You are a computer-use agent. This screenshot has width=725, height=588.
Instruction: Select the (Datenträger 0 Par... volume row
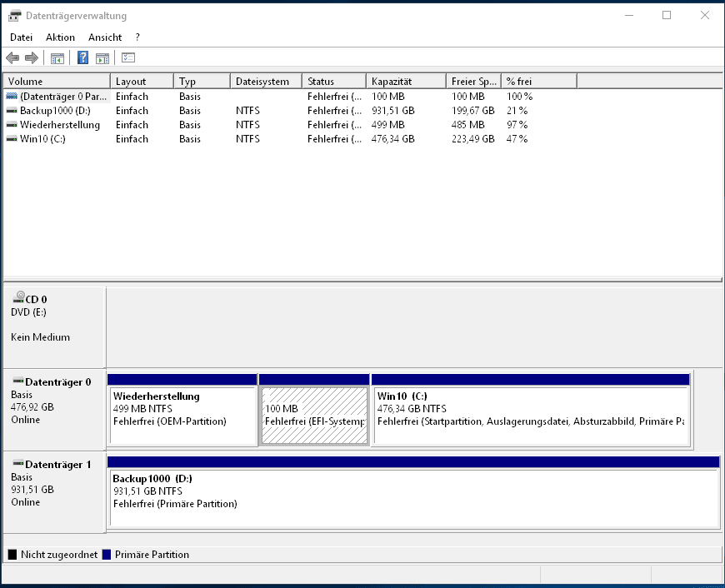(x=290, y=97)
